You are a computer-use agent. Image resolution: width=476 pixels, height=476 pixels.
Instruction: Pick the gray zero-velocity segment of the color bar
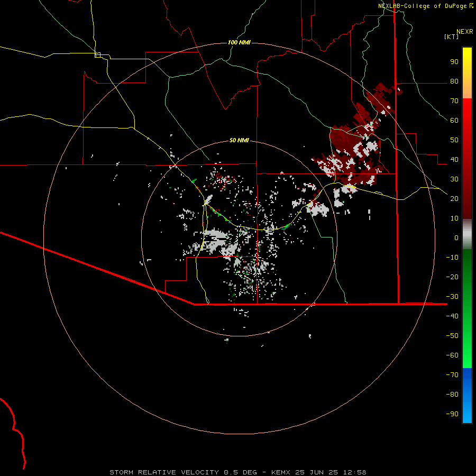click(467, 234)
